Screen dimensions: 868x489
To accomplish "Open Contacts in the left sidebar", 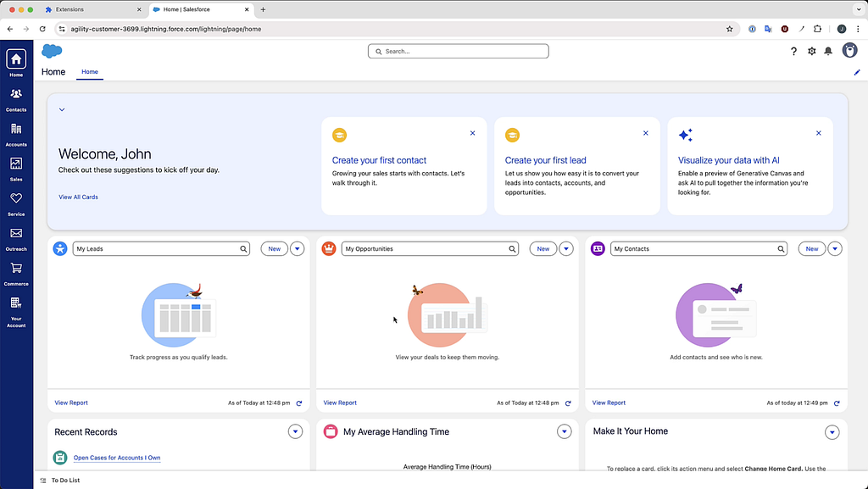I will coord(16,99).
